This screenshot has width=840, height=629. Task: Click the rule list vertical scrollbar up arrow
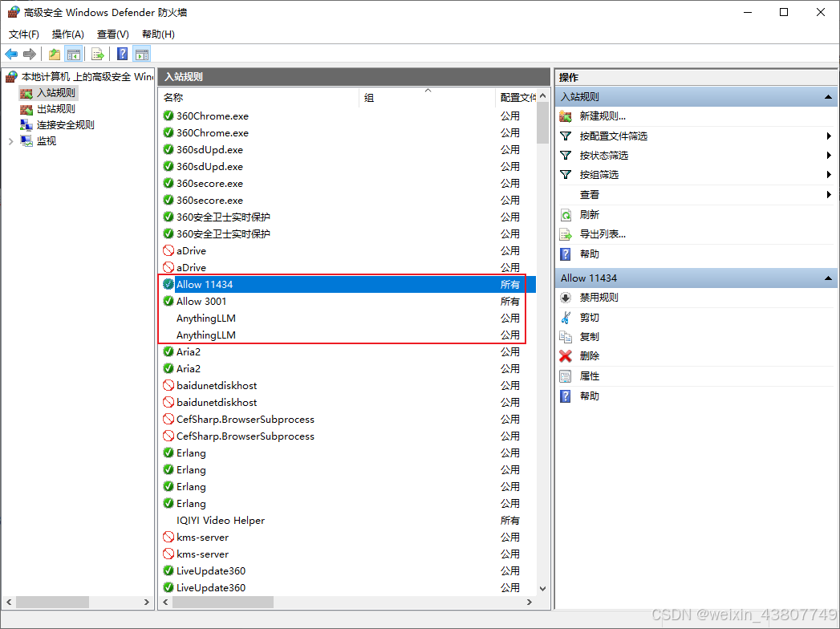tap(542, 96)
